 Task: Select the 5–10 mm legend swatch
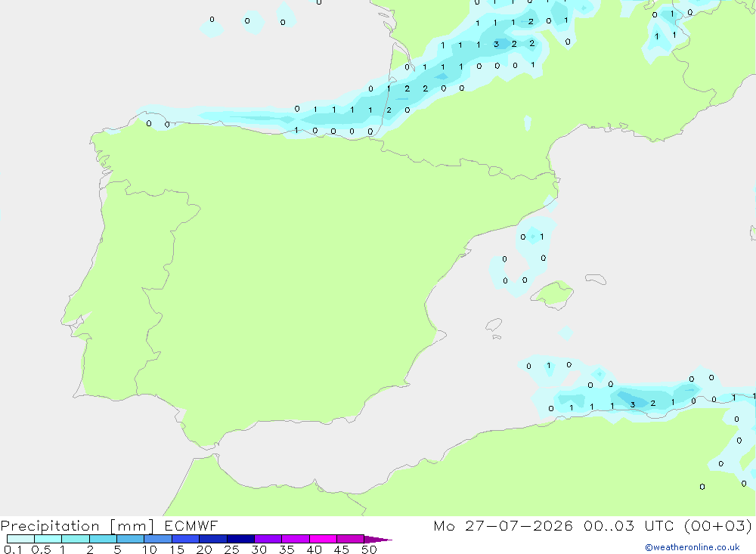[x=131, y=539]
